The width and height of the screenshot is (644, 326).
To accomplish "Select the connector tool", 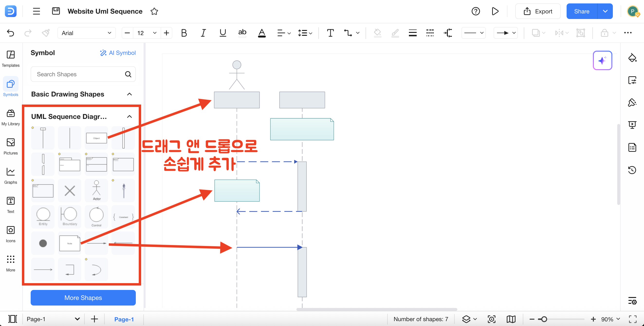I will click(x=348, y=33).
